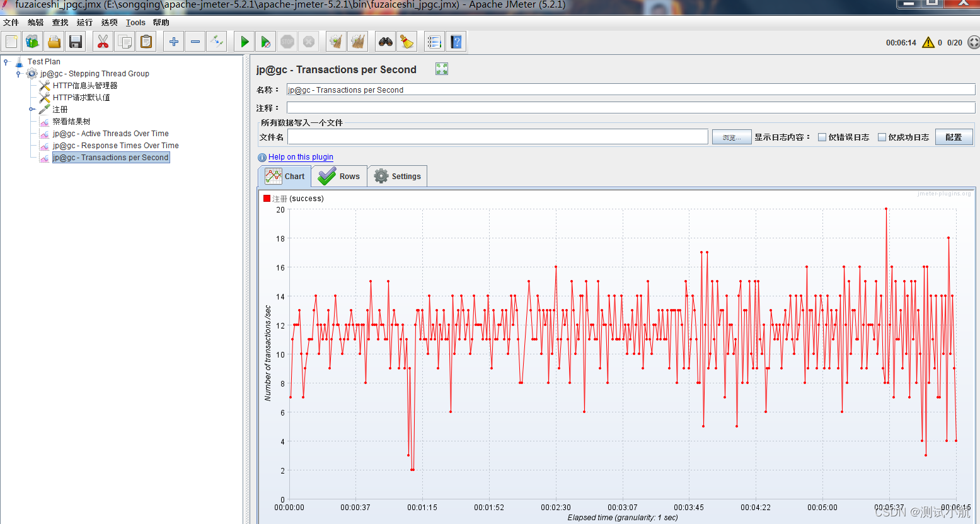Screen dimensions: 980x524
Task: Open the Help on this plugin link
Action: click(301, 157)
